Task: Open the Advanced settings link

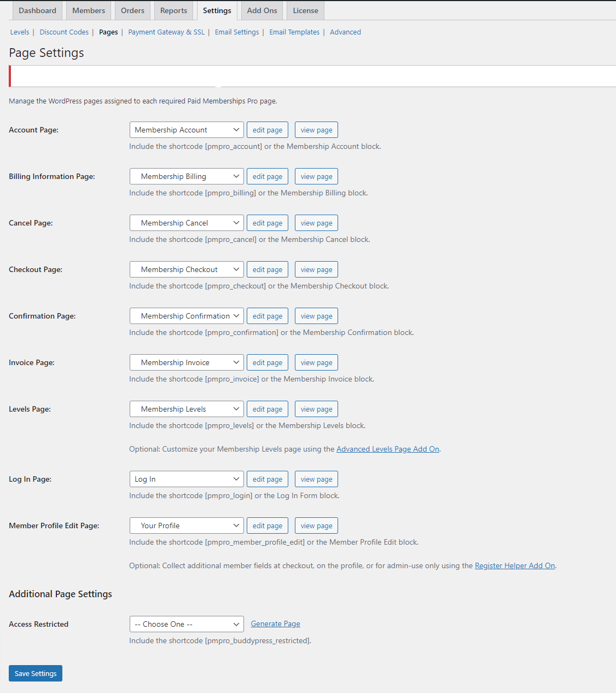Action: [345, 32]
